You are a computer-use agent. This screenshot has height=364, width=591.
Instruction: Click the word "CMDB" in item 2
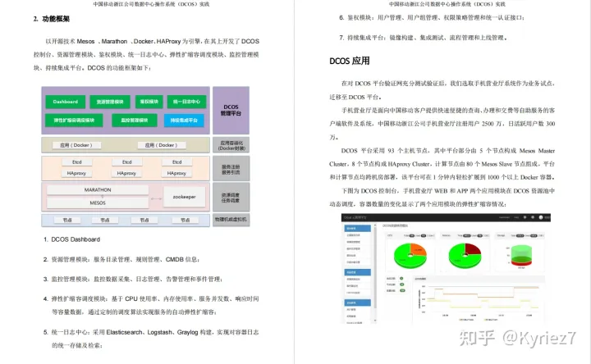[x=175, y=259]
